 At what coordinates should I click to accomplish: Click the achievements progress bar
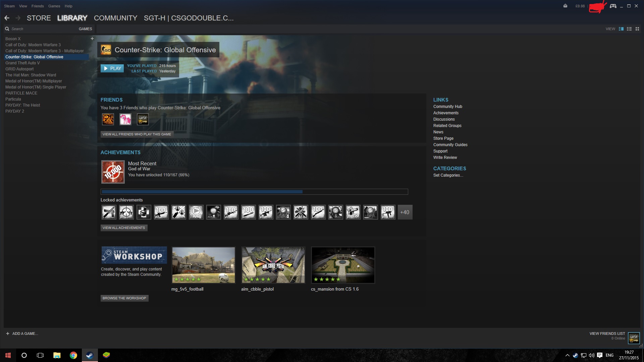pyautogui.click(x=254, y=192)
